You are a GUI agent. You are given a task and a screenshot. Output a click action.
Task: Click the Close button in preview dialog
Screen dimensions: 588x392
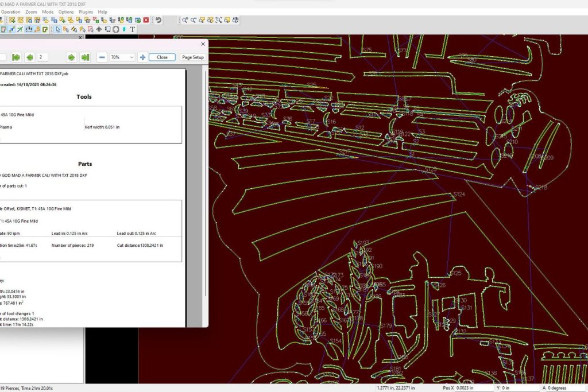coord(162,57)
